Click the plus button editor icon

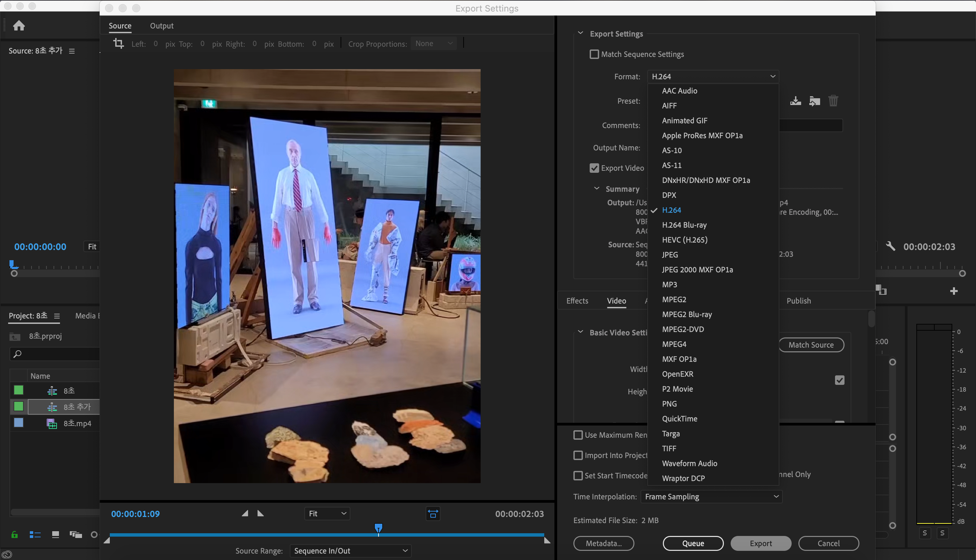pos(954,291)
